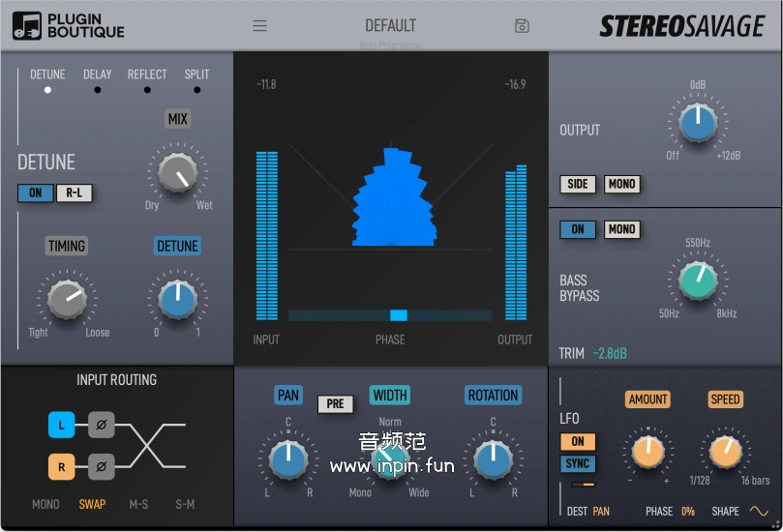The height and width of the screenshot is (532, 783).
Task: Click the Reflect tab label
Action: point(147,74)
